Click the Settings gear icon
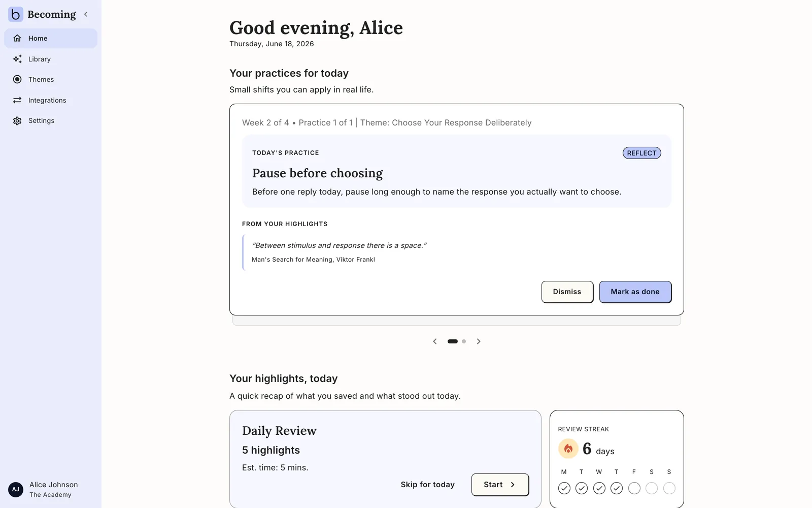Screen dimensions: 812x508 tap(17, 121)
